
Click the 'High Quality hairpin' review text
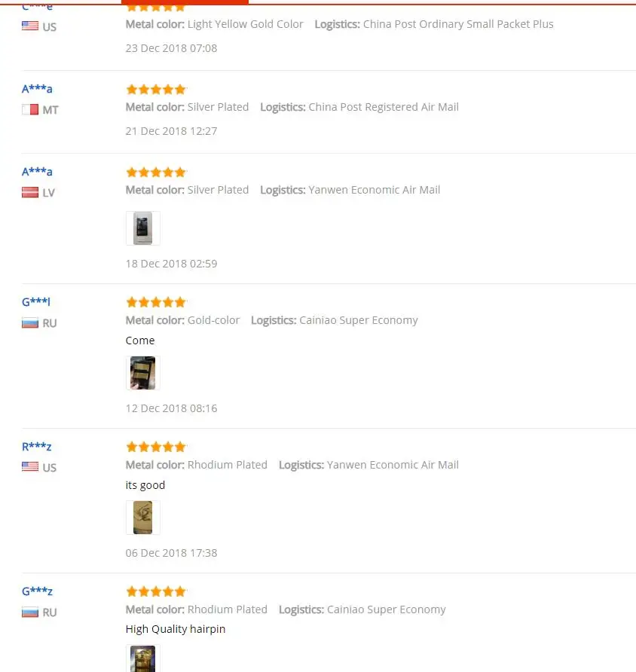[176, 629]
